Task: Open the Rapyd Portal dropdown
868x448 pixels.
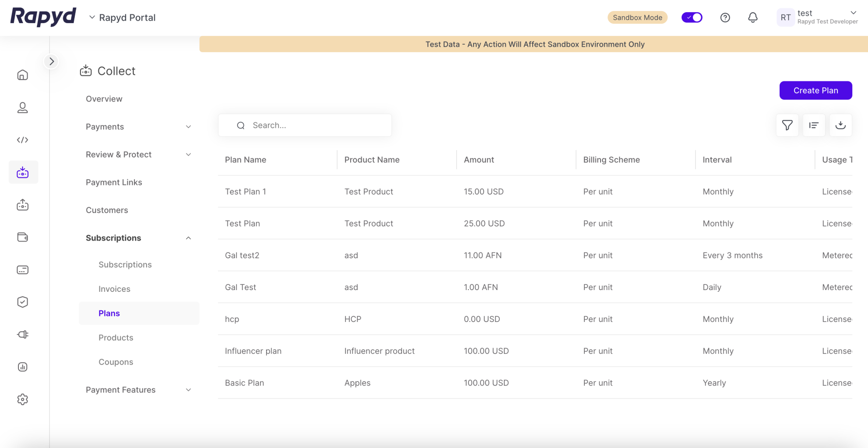Action: tap(123, 17)
